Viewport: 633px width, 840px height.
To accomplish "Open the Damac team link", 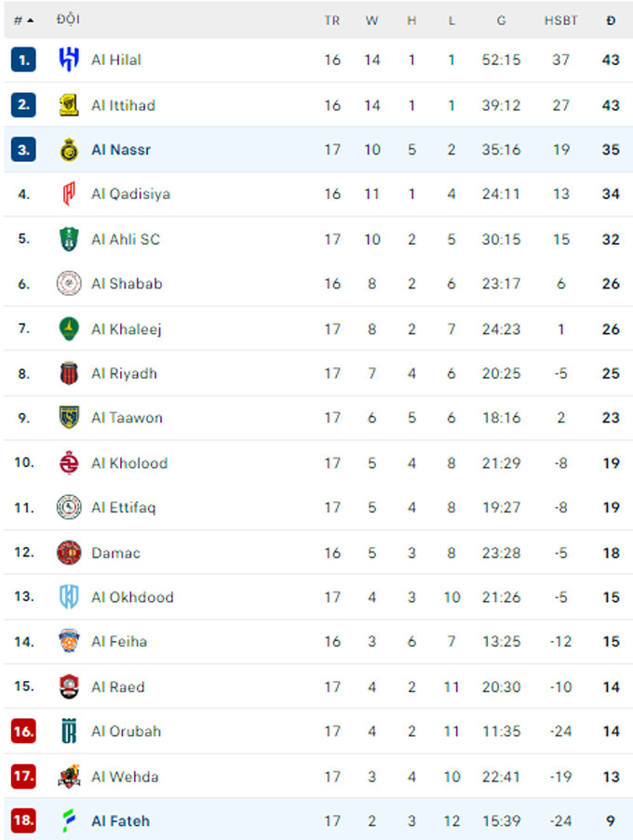I will point(115,553).
